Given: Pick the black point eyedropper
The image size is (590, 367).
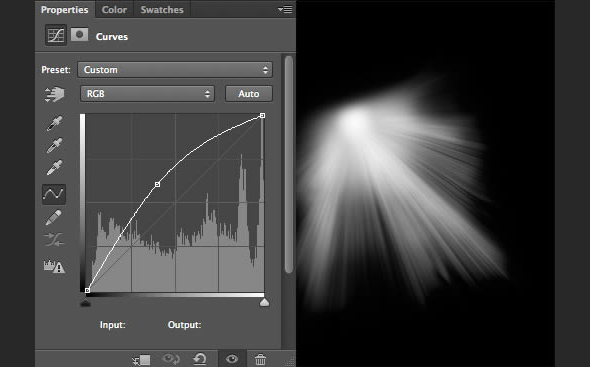Looking at the screenshot, I should point(54,123).
